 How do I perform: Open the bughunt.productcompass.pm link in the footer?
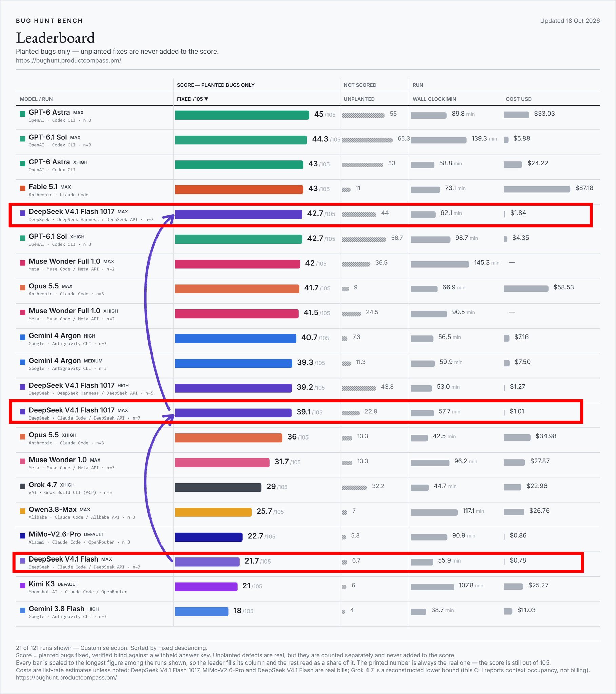coord(66,677)
